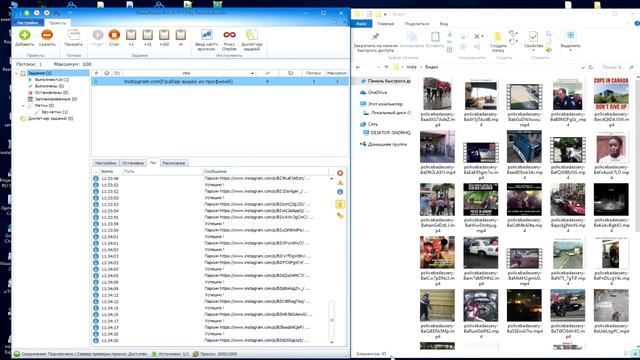Click the broom clear-log icon
This screenshot has width=640, height=360.
[340, 216]
